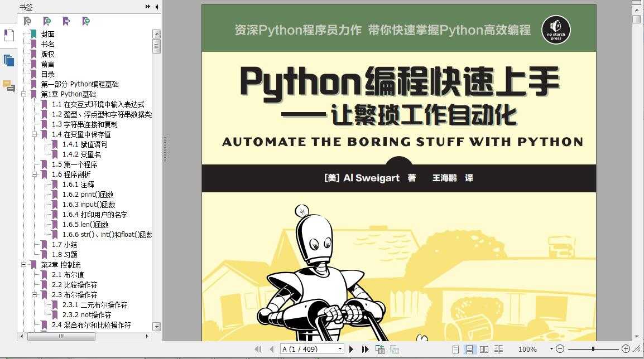The height and width of the screenshot is (359, 644).
Task: Select the 封面 bookmark
Action: tap(47, 34)
